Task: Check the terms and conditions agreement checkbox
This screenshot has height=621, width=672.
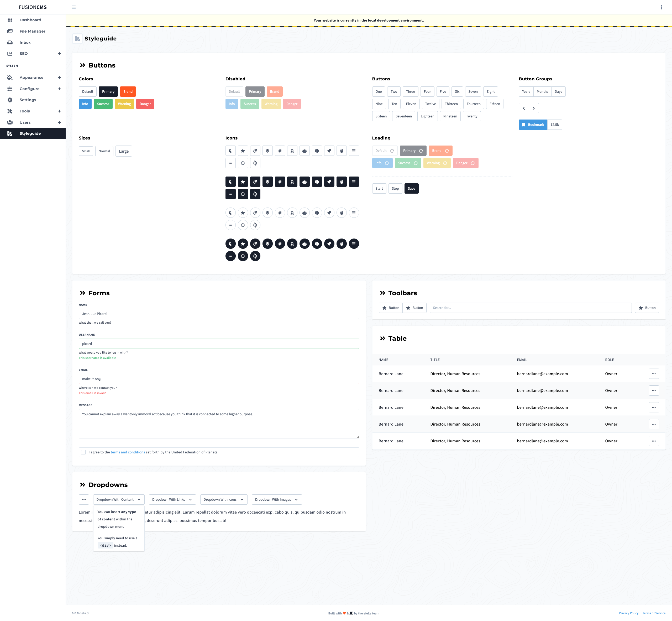Action: 83,452
